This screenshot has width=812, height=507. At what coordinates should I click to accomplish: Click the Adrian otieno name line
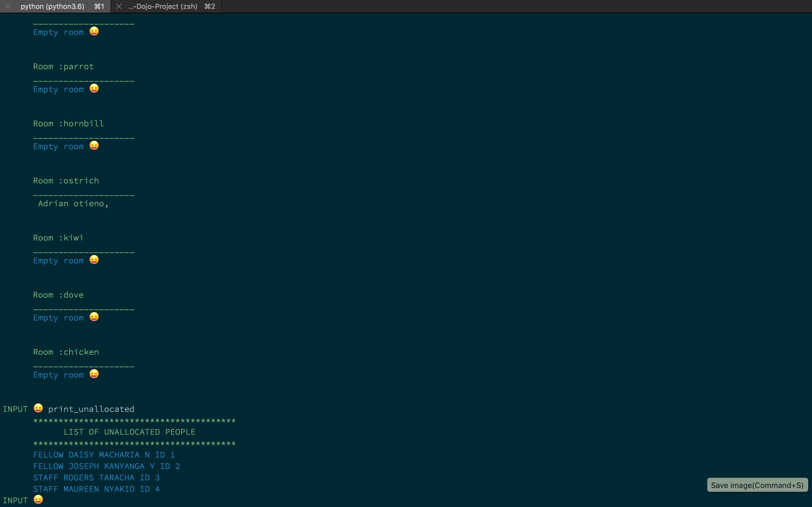click(x=73, y=204)
